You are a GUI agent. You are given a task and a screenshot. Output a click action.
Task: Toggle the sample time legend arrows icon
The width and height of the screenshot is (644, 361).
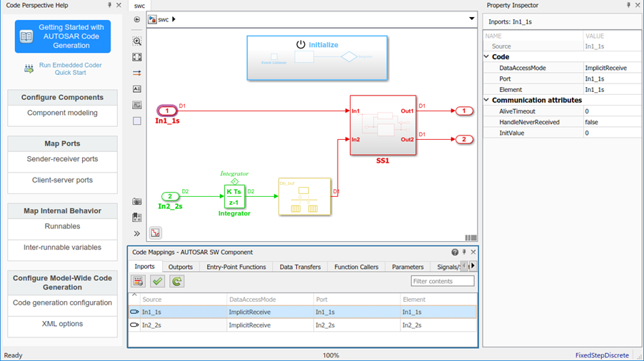(137, 73)
